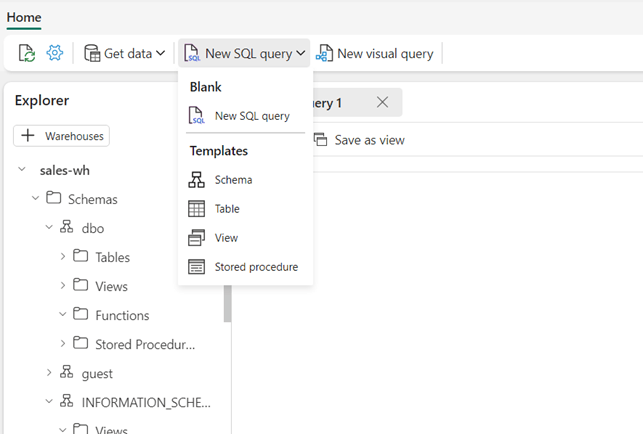Expand the Tables folder under dbo
This screenshot has width=643, height=434.
(63, 257)
